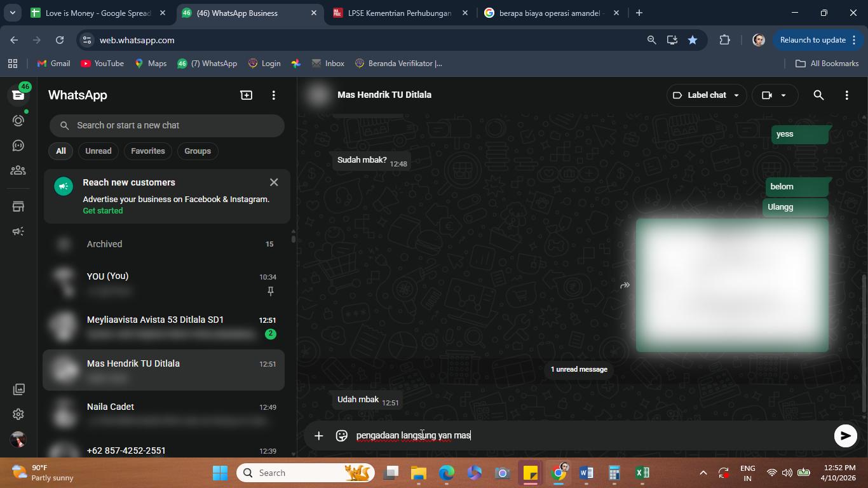Open the +62 857-4252-2551 chat
Viewport: 868px width, 488px height.
(164, 449)
